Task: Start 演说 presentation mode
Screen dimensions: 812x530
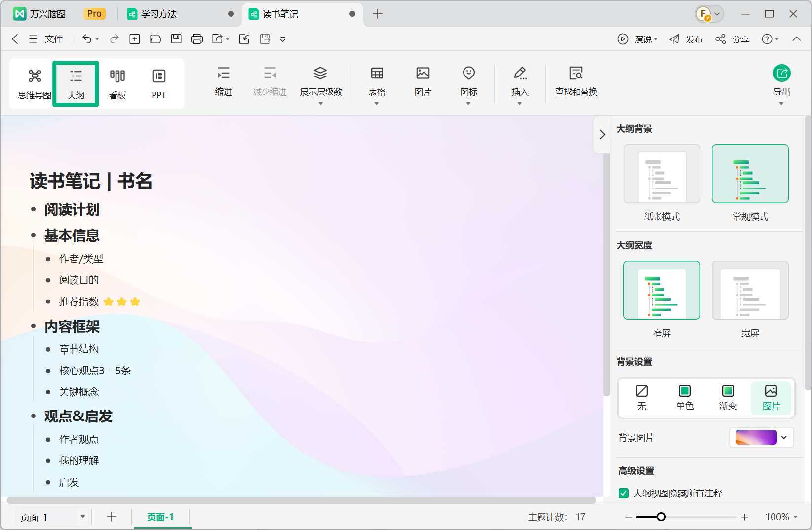Action: (637, 39)
